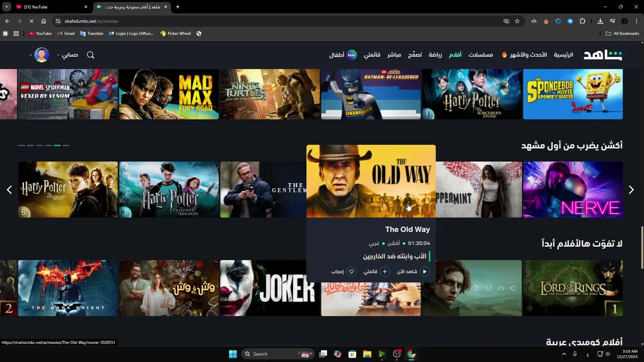Open The SpongeBob Movie thumbnail
The image size is (644, 362).
tap(573, 94)
